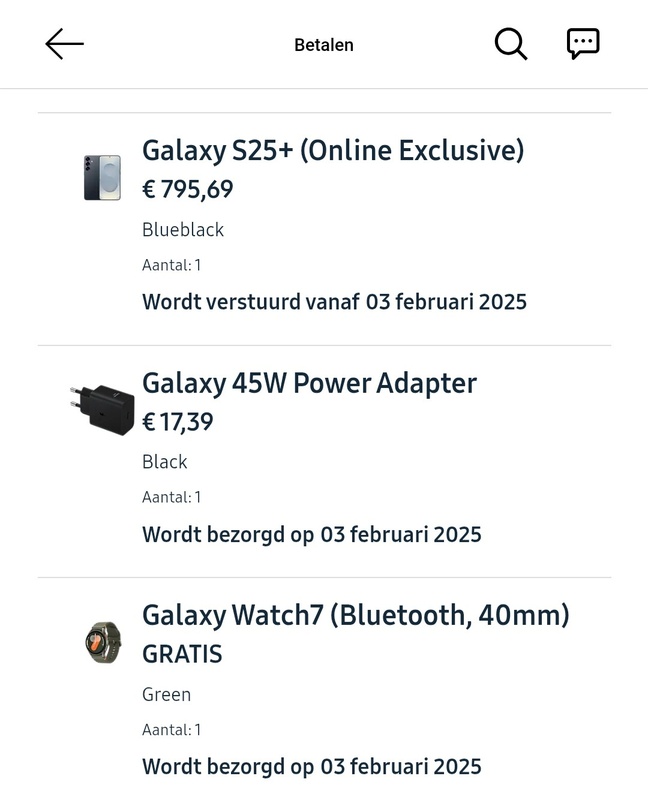Tap the back arrow icon
This screenshot has height=800, width=648.
click(65, 44)
